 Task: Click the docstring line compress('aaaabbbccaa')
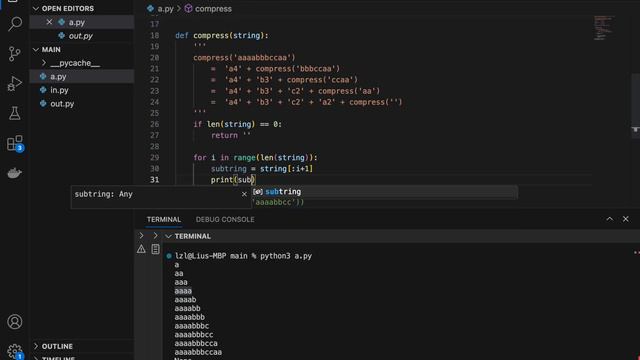244,58
